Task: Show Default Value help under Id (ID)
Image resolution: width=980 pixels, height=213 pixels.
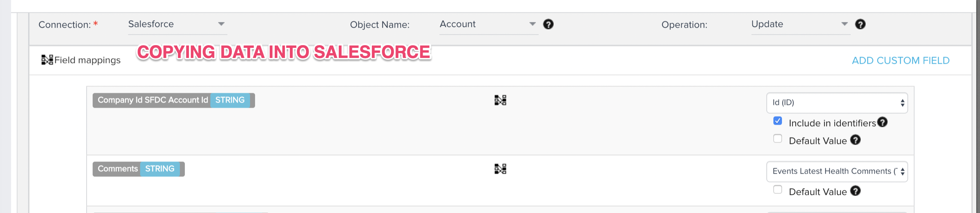Action: pos(855,140)
